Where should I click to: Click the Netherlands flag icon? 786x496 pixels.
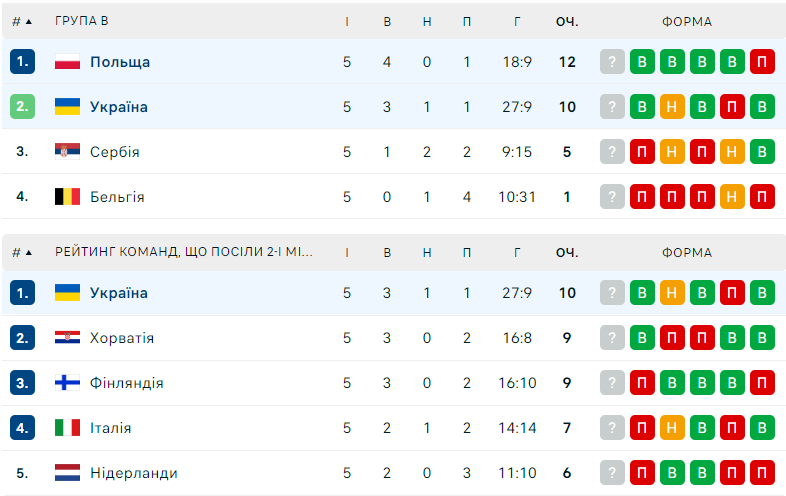[x=67, y=473]
